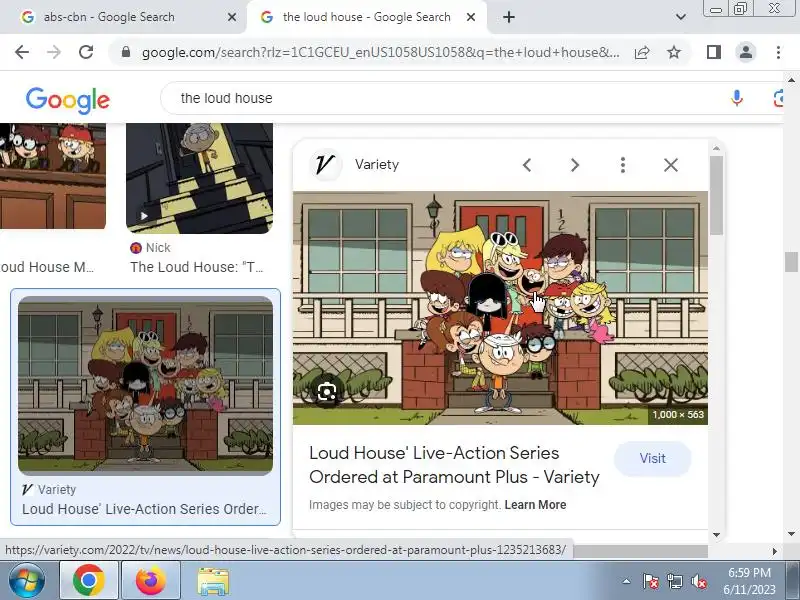Click the muted volume tray icon

[699, 581]
